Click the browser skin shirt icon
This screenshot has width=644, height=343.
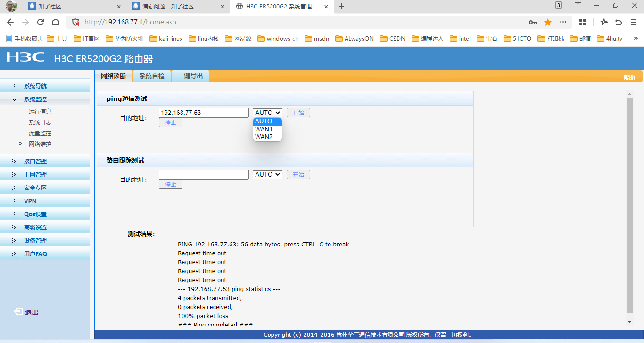[578, 5]
